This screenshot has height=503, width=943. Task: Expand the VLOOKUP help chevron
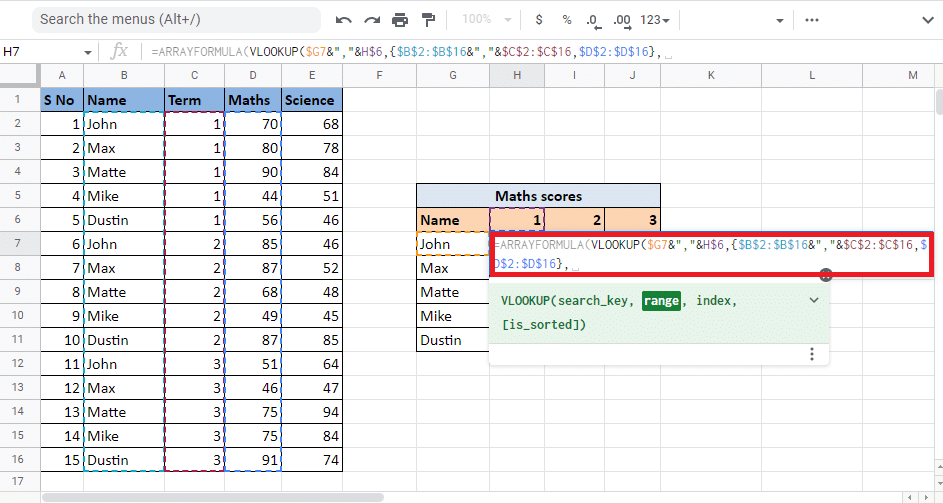(814, 300)
